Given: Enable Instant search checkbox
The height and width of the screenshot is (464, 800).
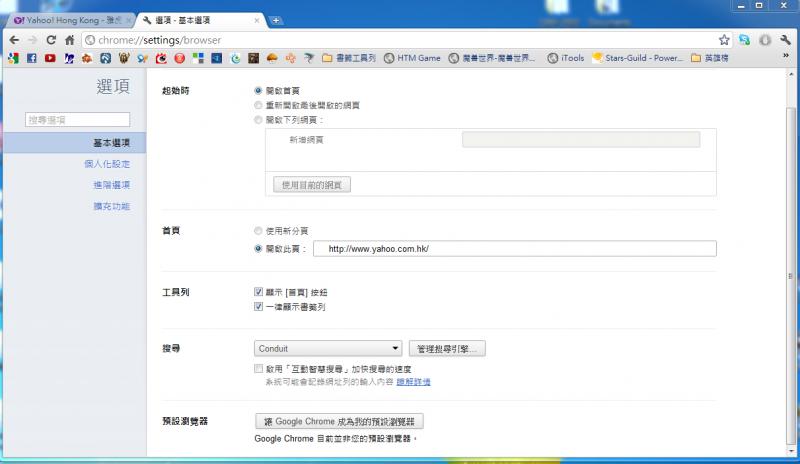Looking at the screenshot, I should pyautogui.click(x=258, y=369).
